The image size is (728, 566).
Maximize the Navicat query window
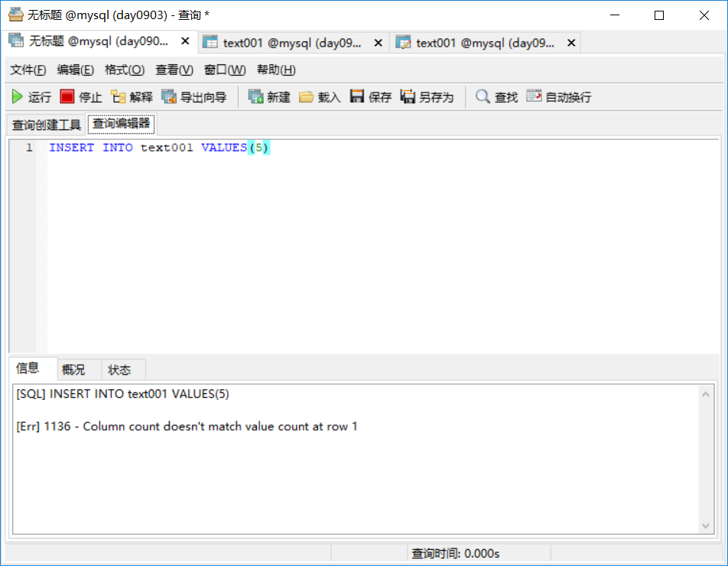659,15
